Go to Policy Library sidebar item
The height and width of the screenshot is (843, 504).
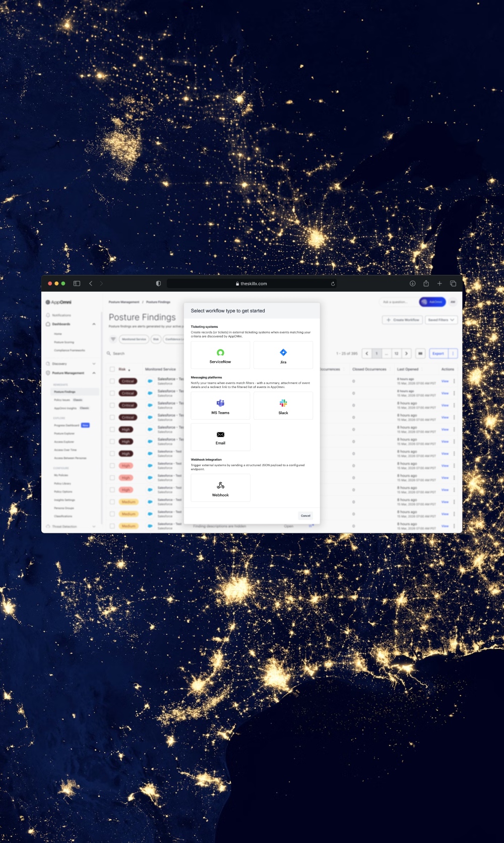coord(62,483)
